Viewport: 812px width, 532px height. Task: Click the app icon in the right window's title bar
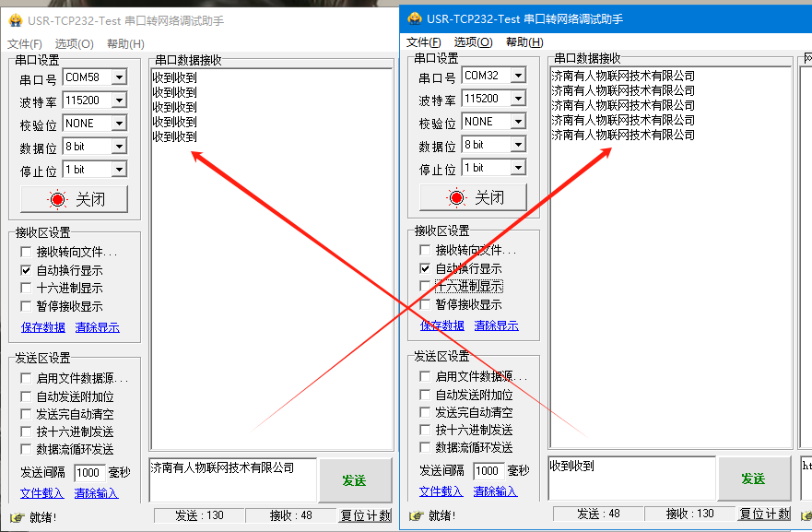(x=415, y=18)
